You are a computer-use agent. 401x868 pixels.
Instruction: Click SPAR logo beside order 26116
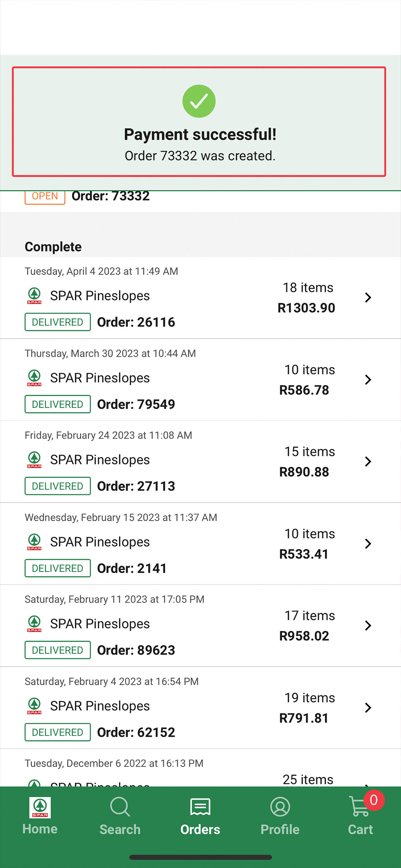34,296
